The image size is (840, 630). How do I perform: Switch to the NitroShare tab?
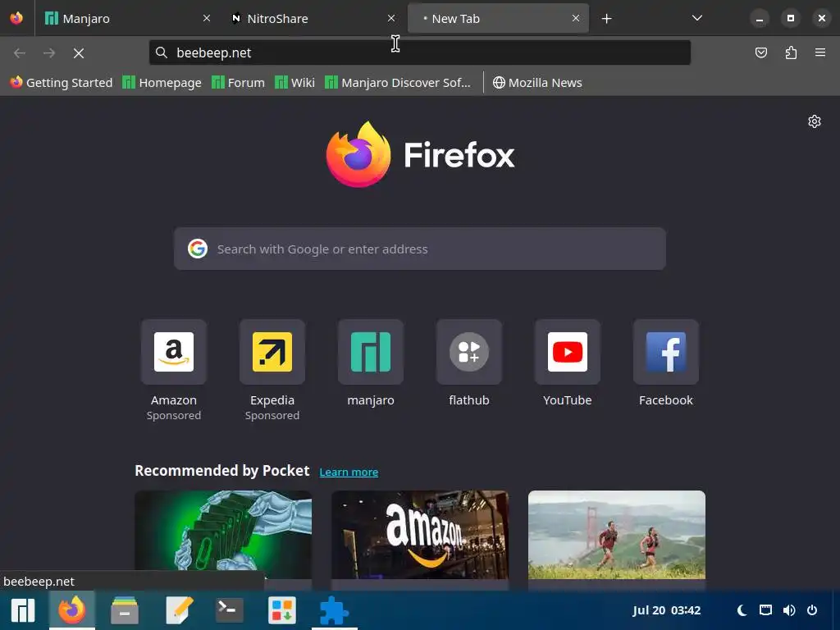313,18
